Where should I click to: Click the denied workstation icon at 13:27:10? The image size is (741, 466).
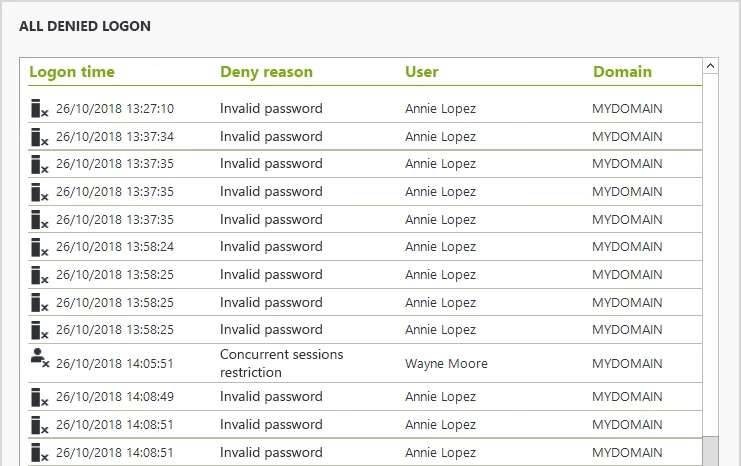[x=39, y=109]
